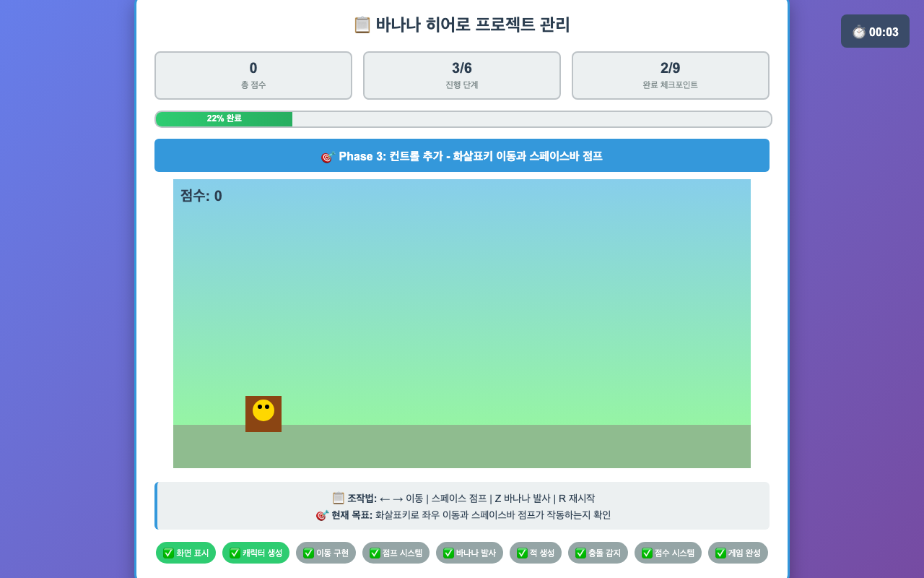Viewport: 924px width, 578px height.
Task: Select the 충돌 감지 checkpoint chip
Action: pos(598,553)
